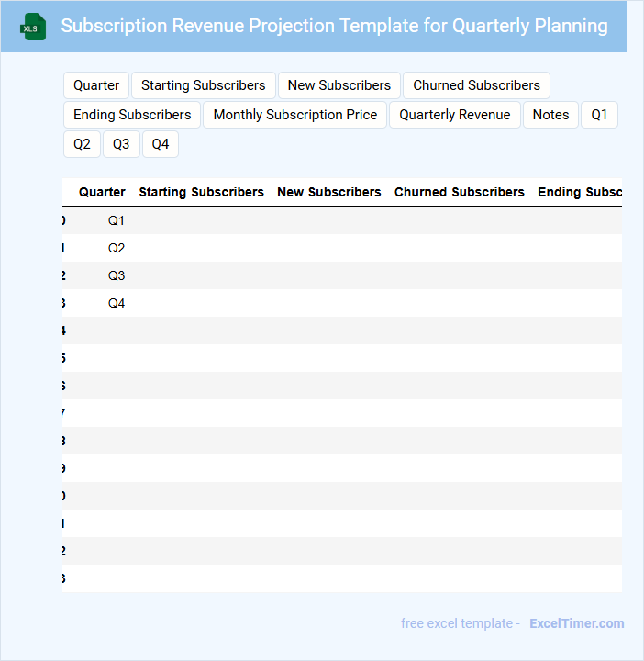
Task: Select the Quarter tag button
Action: point(96,85)
